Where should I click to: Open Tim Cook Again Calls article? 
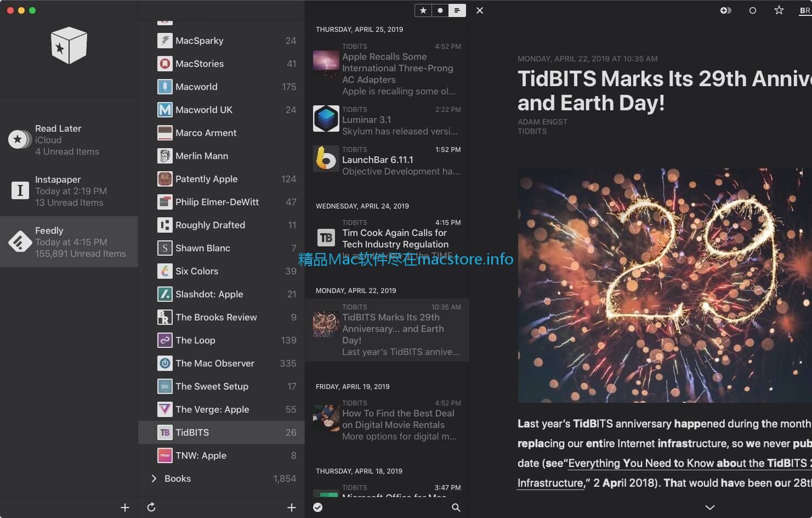pyautogui.click(x=387, y=240)
